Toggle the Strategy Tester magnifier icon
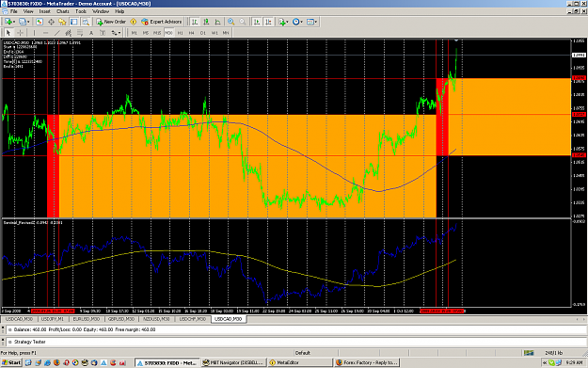 click(x=86, y=22)
